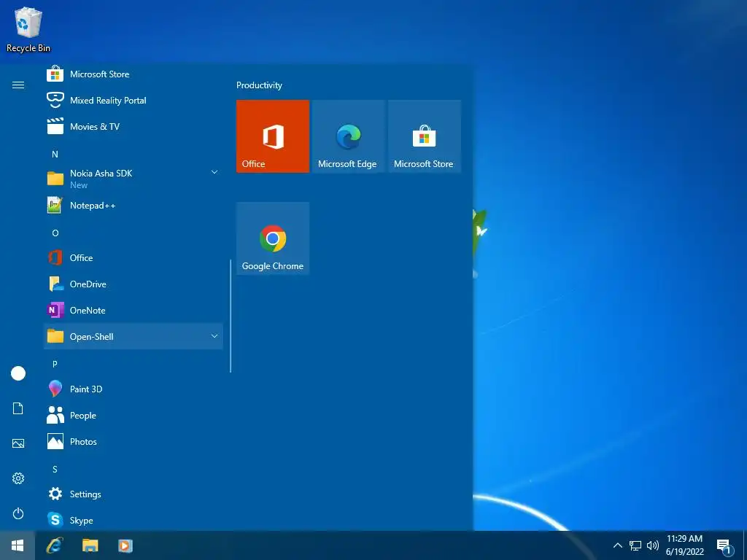
Task: Click the Power icon in Start
Action: 18,513
